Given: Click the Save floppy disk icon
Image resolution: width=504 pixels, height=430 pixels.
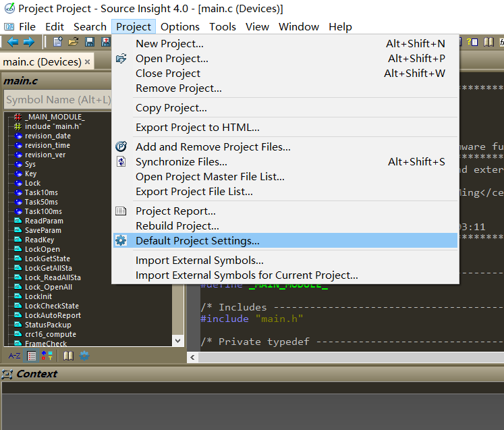Looking at the screenshot, I should (89, 42).
